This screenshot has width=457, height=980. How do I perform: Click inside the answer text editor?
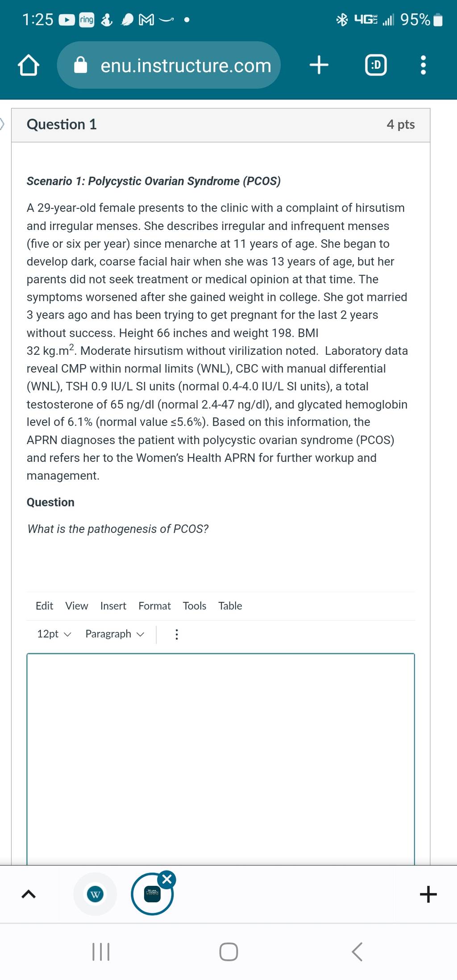coord(220,759)
